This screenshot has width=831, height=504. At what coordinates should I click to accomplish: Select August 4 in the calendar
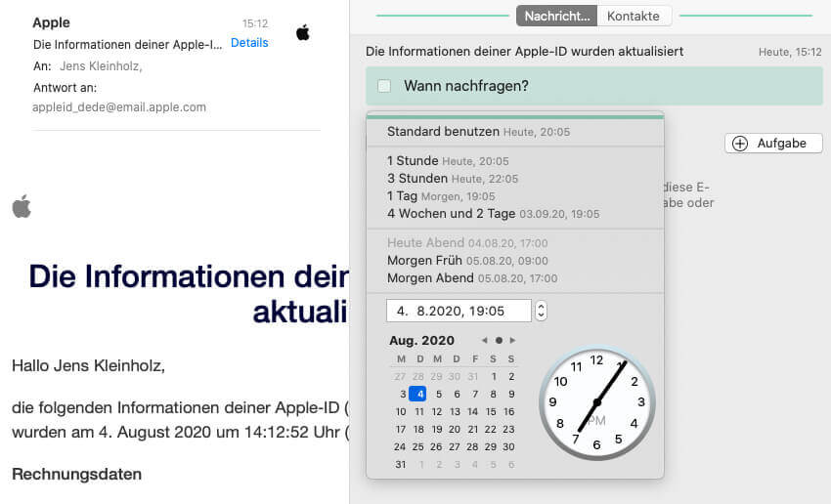[x=417, y=394]
